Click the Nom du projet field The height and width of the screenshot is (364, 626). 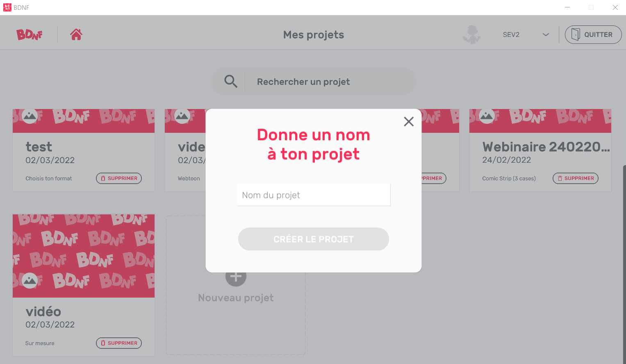[x=314, y=195]
